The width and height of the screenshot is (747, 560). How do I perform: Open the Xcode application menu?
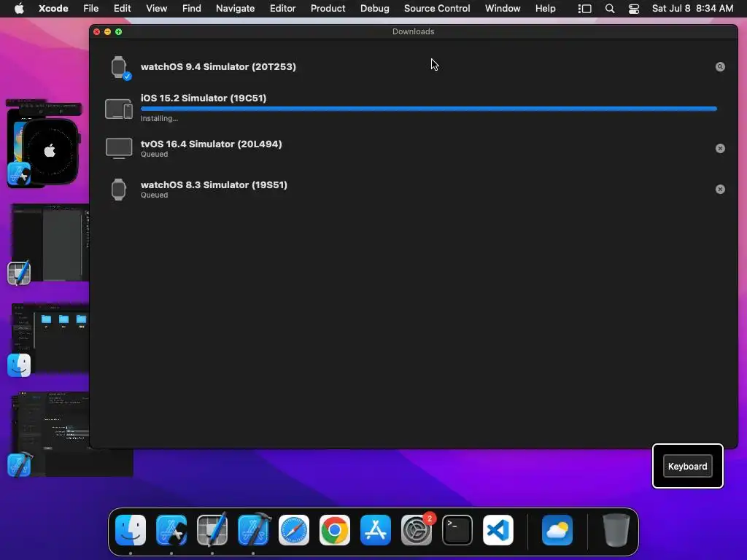tap(53, 9)
